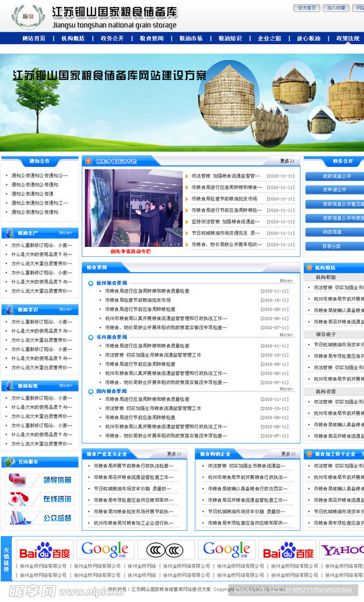Click the speaker icon beside 创先争优活动专栏
364x602 pixels.
pyautogui.click(x=88, y=161)
